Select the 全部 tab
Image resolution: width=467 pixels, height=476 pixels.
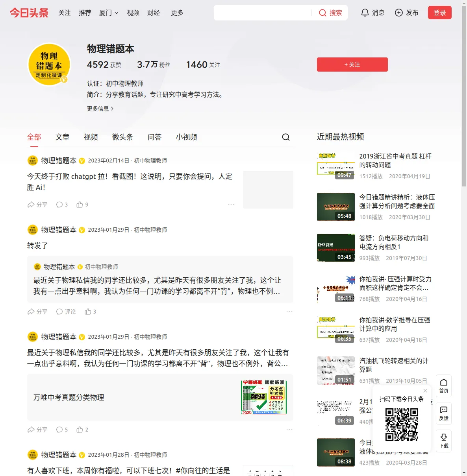tap(34, 137)
